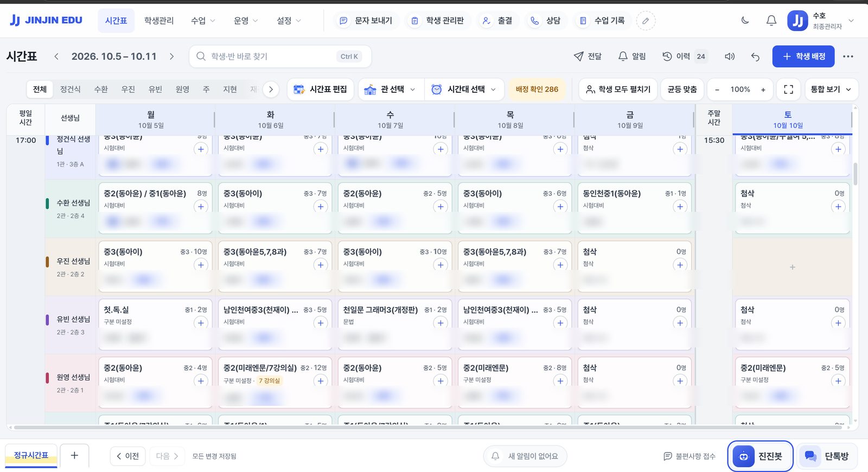Image resolution: width=868 pixels, height=472 pixels.
Task: Click the 문자 보내기 shortcut
Action: coord(366,21)
